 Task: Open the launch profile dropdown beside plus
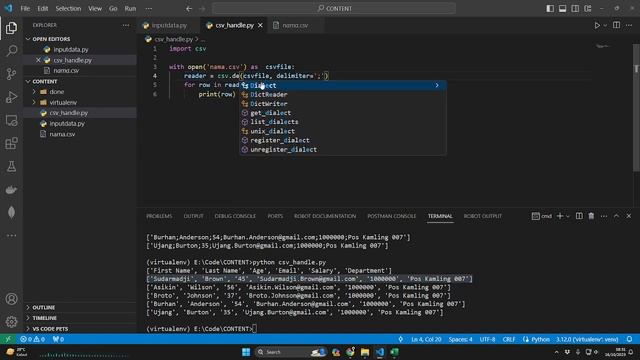(x=568, y=216)
